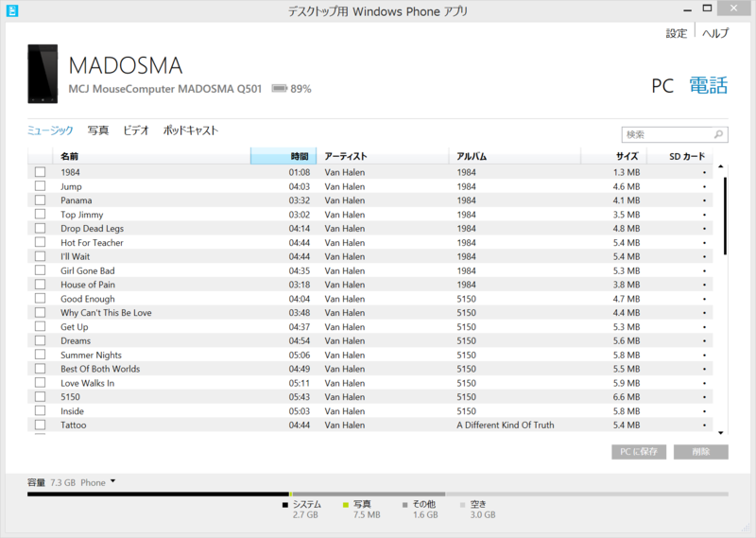Select the House of Pain row
The image size is (756, 538).
pyautogui.click(x=369, y=285)
